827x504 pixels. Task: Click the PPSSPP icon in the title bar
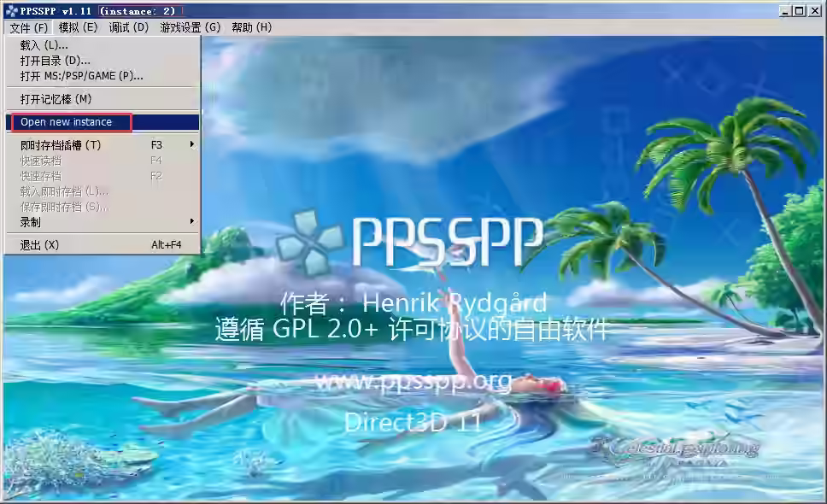coord(12,10)
